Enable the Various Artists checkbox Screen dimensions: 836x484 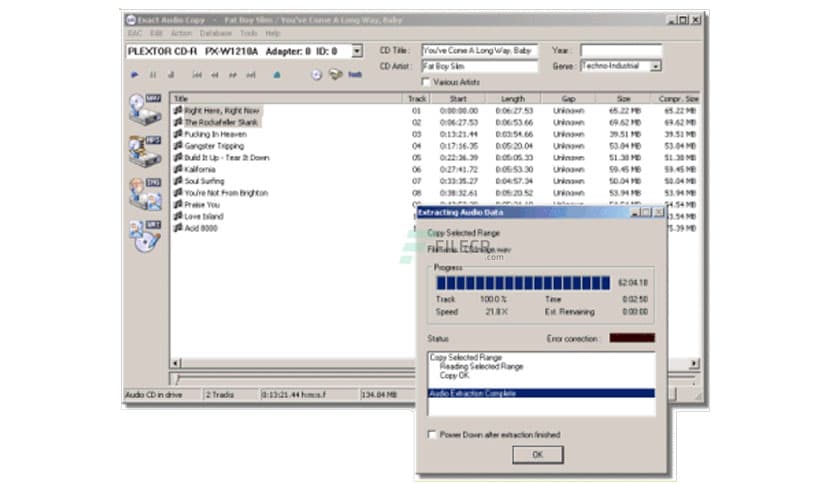click(427, 82)
